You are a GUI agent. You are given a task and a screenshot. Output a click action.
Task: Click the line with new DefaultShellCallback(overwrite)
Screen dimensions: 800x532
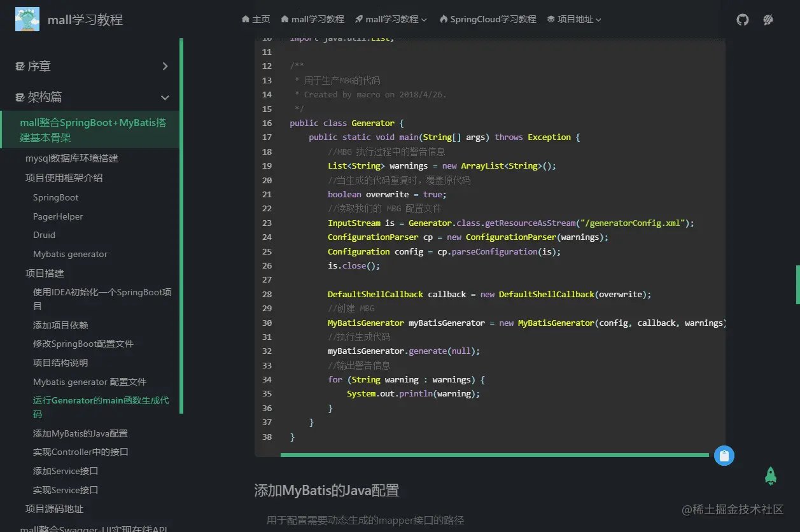tap(489, 295)
